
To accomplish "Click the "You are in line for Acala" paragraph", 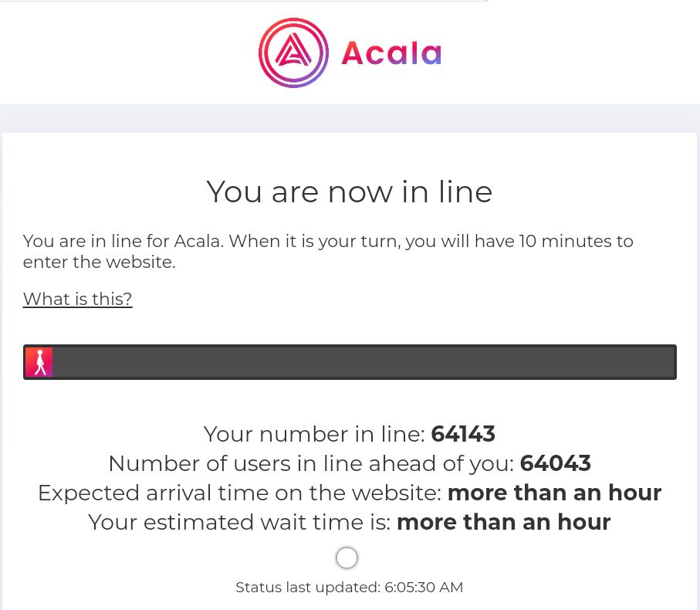I will tap(123, 241).
